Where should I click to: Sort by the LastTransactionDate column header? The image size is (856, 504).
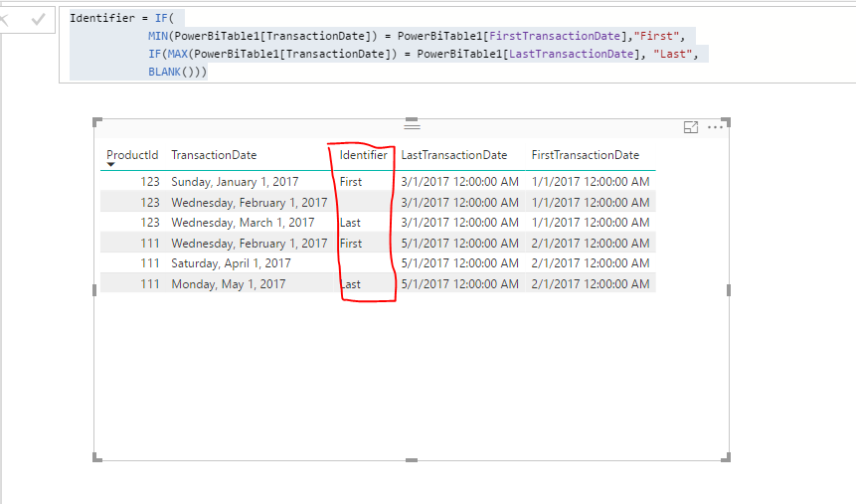coord(454,155)
